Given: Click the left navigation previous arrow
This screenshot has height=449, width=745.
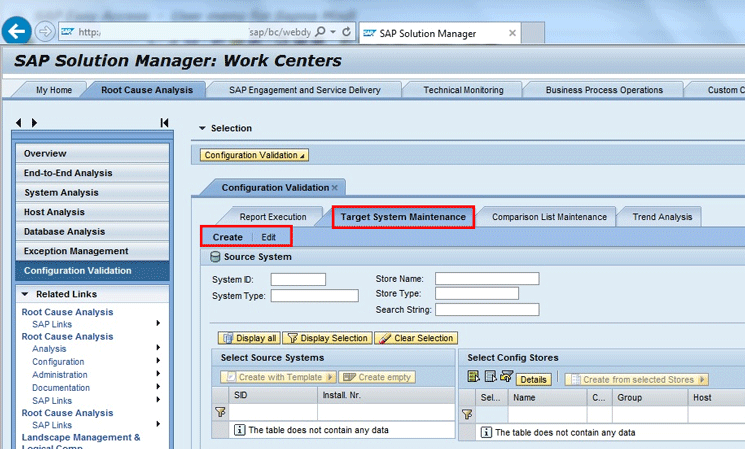Looking at the screenshot, I should (19, 123).
